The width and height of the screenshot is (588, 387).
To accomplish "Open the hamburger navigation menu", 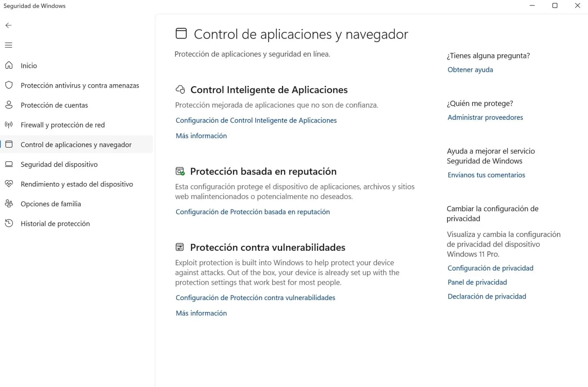I will (x=8, y=45).
